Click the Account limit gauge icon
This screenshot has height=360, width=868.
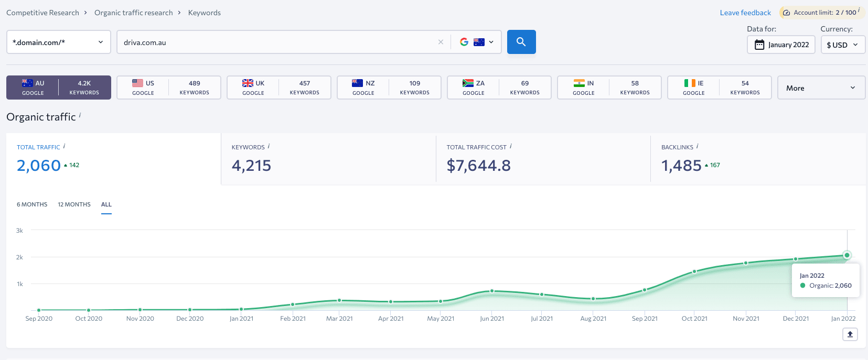pos(786,13)
